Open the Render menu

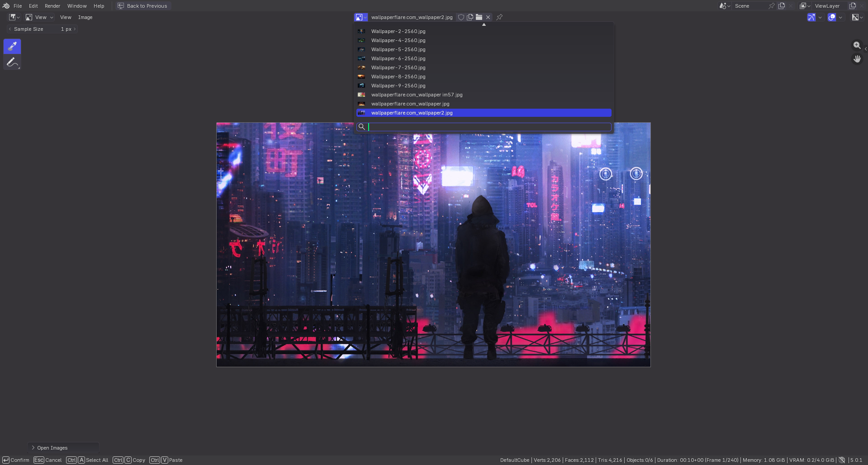tap(52, 6)
